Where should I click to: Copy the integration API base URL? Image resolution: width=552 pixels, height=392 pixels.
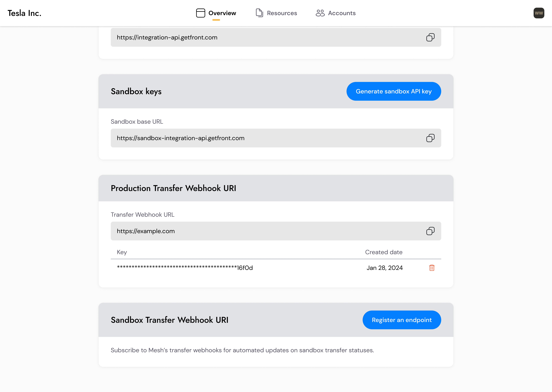pyautogui.click(x=430, y=37)
